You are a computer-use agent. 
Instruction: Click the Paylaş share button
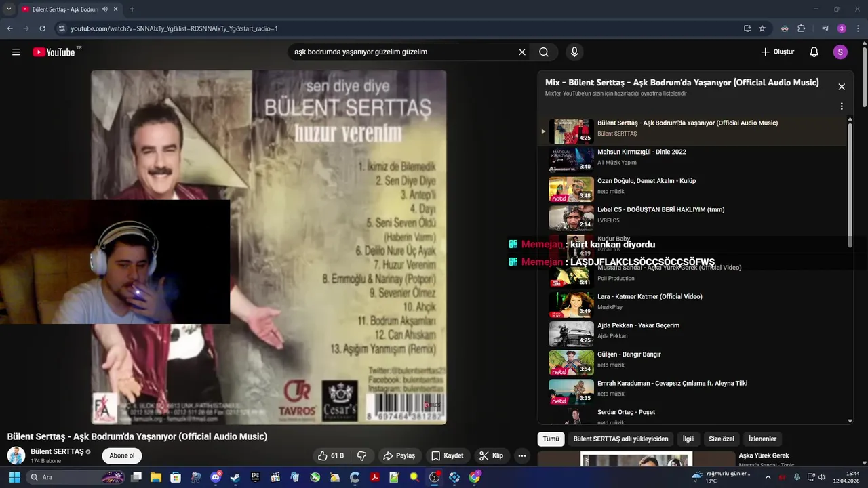[399, 456]
